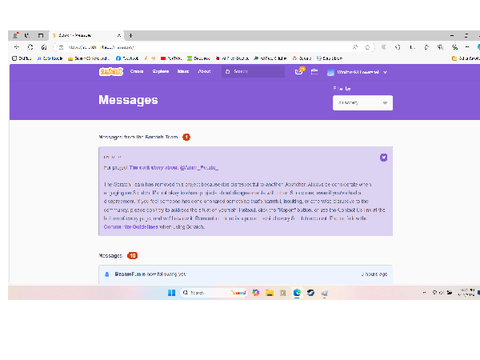
Task: Click the read aloud icon in the address bar
Action: (x=355, y=47)
